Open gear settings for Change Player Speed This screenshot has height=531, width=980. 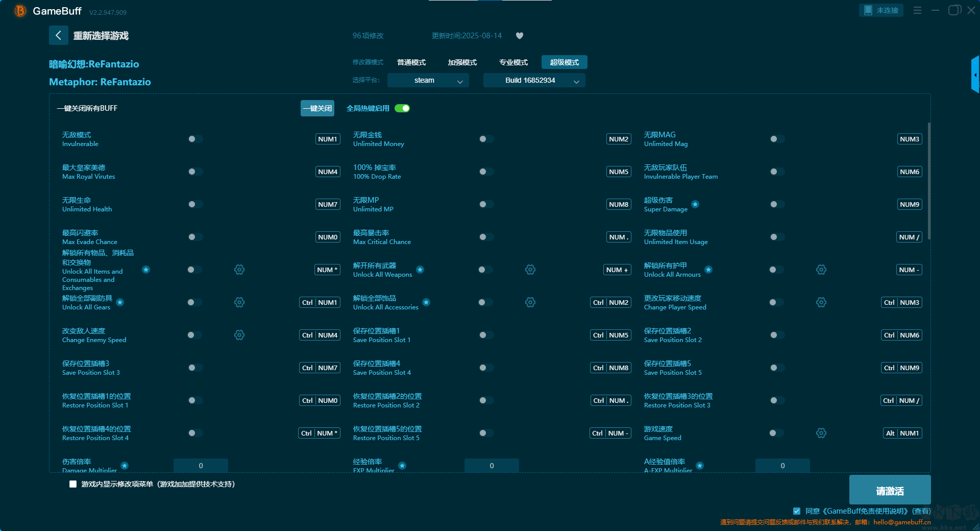click(x=821, y=302)
